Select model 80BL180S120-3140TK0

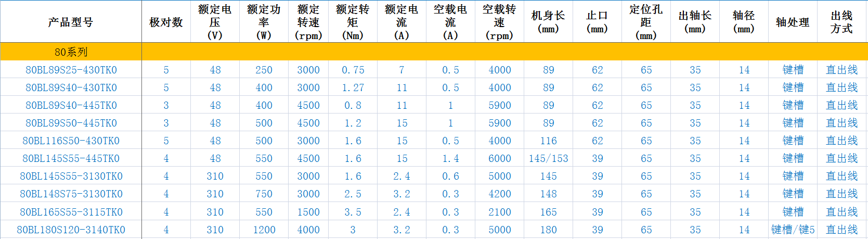tap(71, 230)
